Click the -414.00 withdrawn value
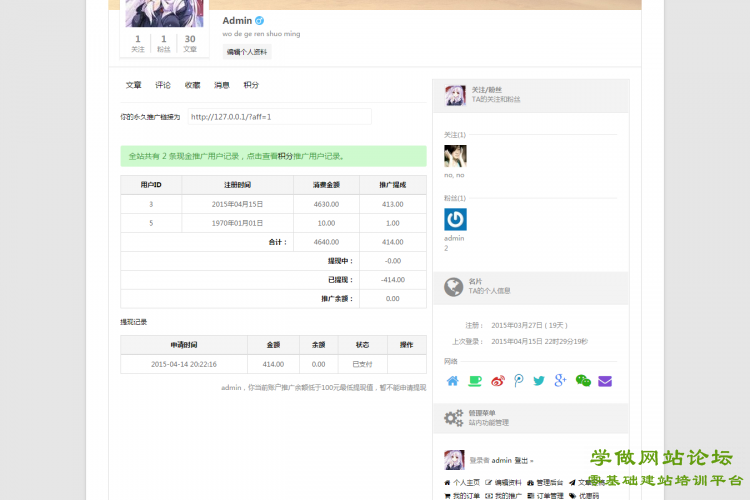The width and height of the screenshot is (750, 500). click(x=393, y=280)
